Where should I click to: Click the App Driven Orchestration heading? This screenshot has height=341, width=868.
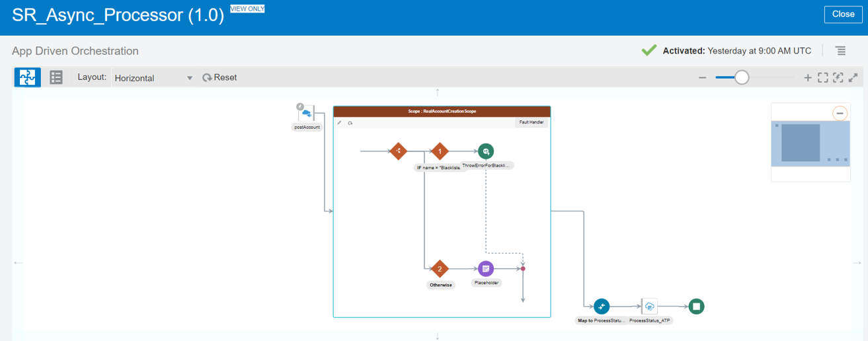(75, 51)
